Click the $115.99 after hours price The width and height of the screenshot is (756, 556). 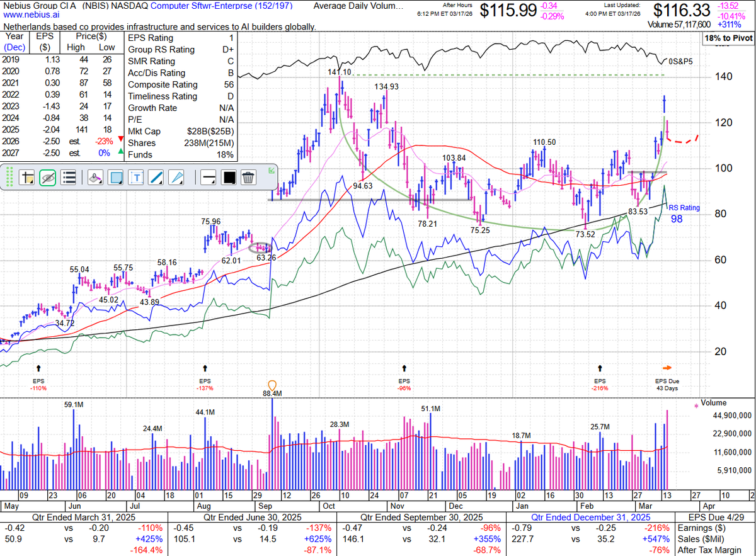(508, 11)
